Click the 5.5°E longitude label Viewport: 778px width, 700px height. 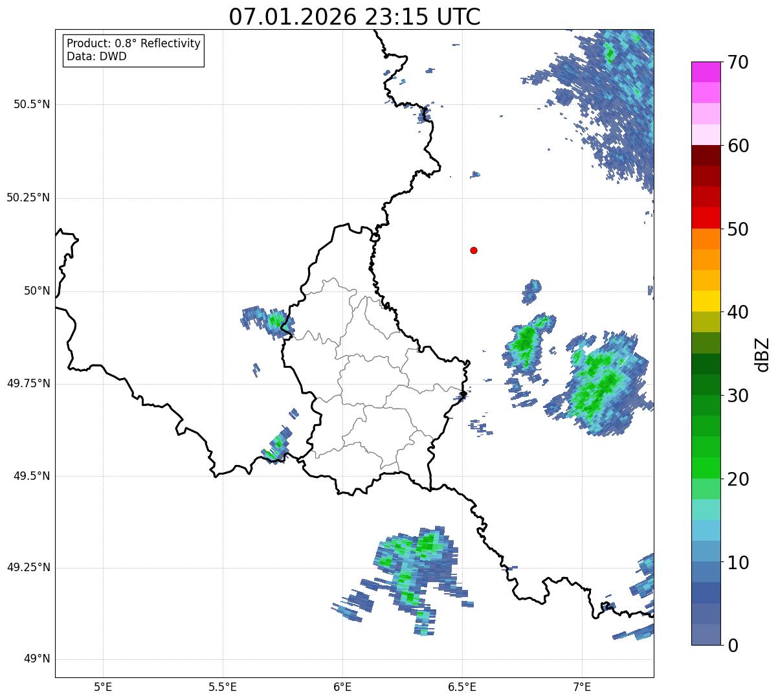(223, 686)
